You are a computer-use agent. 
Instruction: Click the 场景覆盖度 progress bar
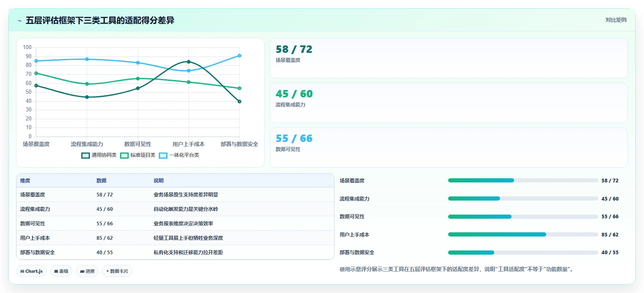(x=523, y=180)
